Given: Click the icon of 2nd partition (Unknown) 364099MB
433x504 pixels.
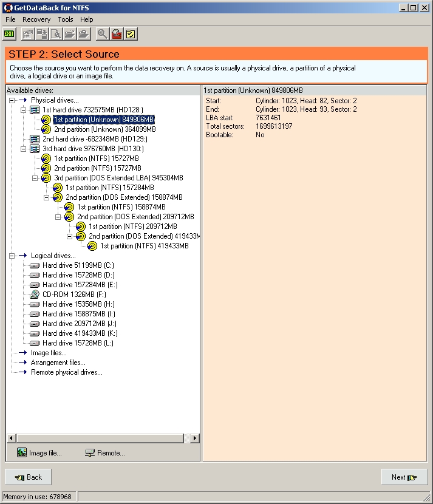Looking at the screenshot, I should [x=46, y=129].
